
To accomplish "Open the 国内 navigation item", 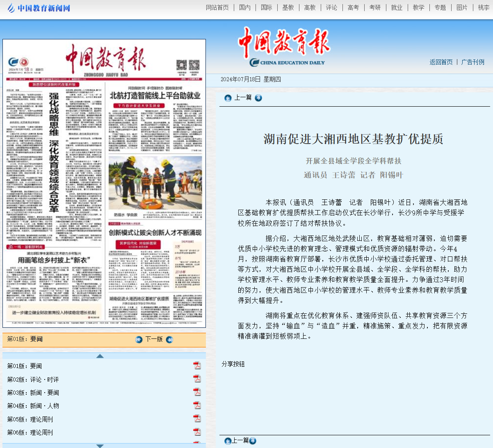I will 245,7.
